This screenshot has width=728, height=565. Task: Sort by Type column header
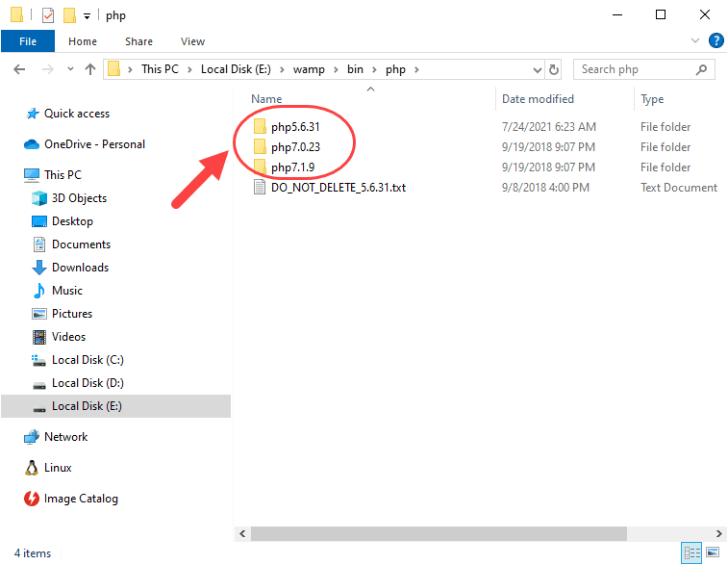652,99
